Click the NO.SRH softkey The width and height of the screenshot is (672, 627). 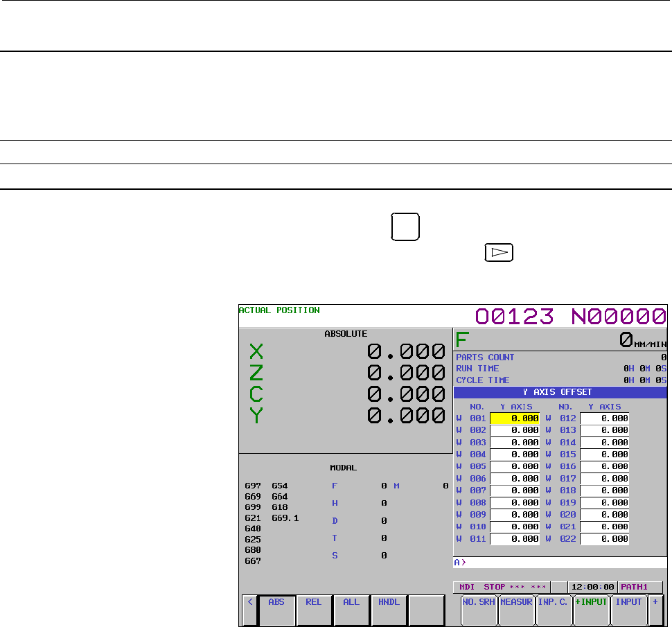[x=479, y=610]
